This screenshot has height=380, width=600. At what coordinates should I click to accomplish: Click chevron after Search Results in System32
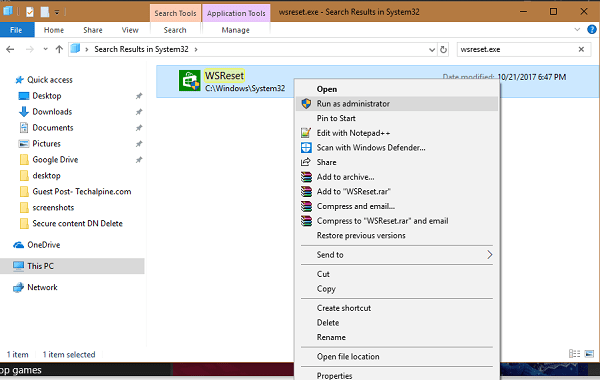tap(196, 49)
